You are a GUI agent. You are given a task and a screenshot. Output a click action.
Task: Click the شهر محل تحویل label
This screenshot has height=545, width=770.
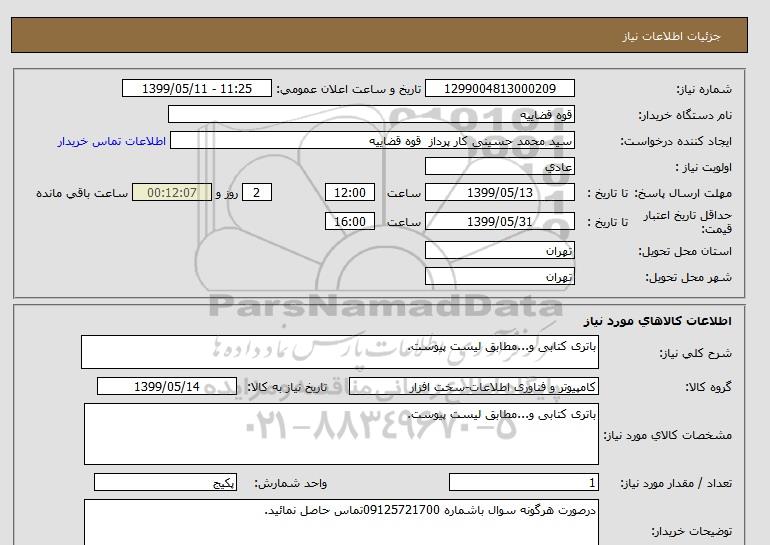688,277
